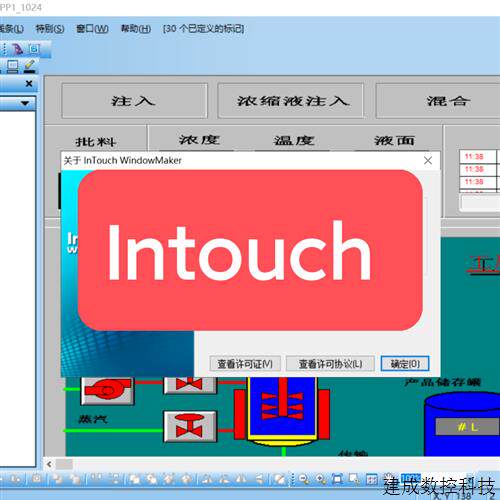Click the 浓缩液注入 button
This screenshot has height=500, width=500.
pyautogui.click(x=291, y=101)
